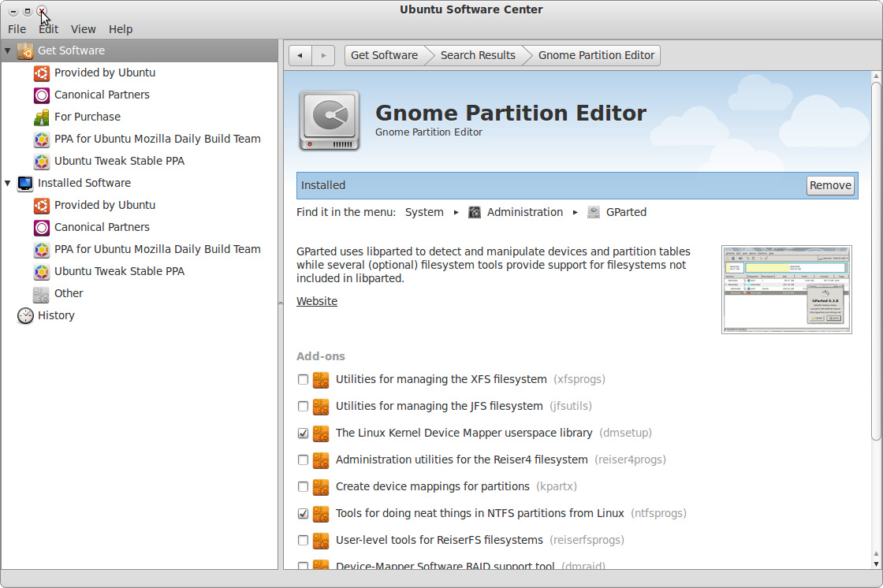This screenshot has height=588, width=883.
Task: Uncheck the Device Mapper userspace library add-on
Action: (303, 433)
